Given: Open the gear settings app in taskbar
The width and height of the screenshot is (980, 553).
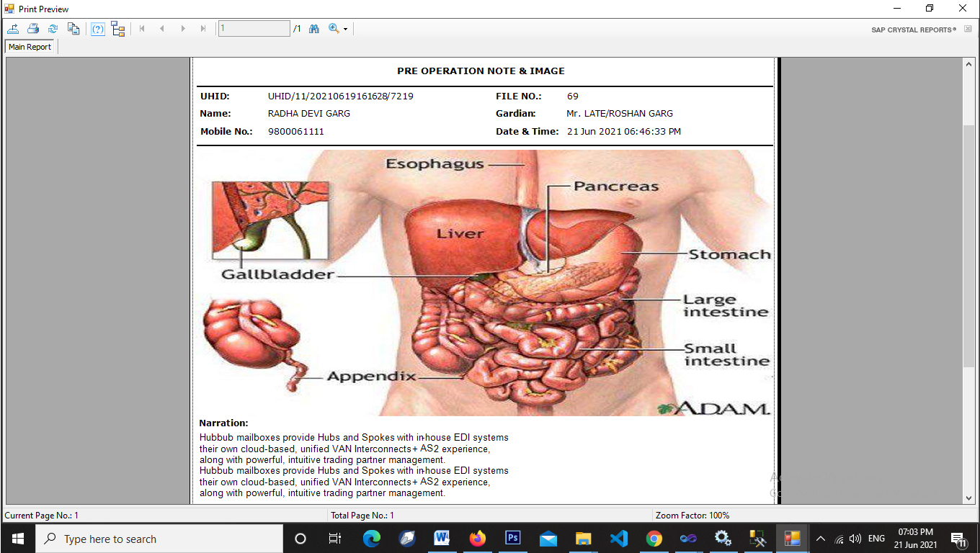Looking at the screenshot, I should click(x=723, y=539).
